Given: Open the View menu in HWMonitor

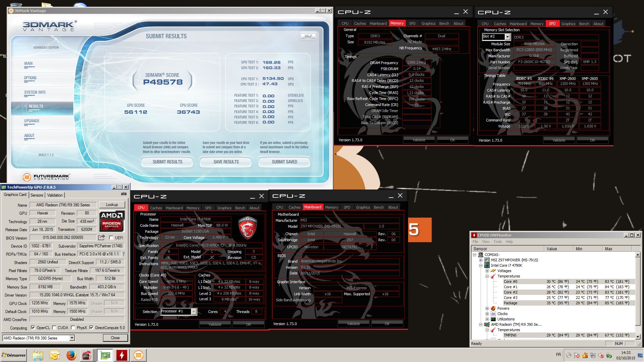Looking at the screenshot, I should coord(486,242).
